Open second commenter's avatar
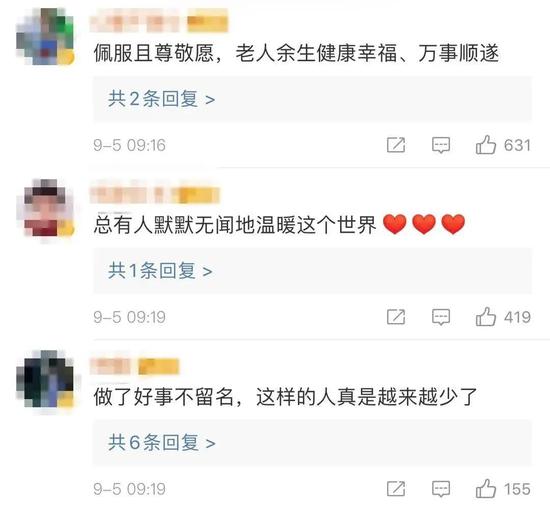 coord(46,208)
